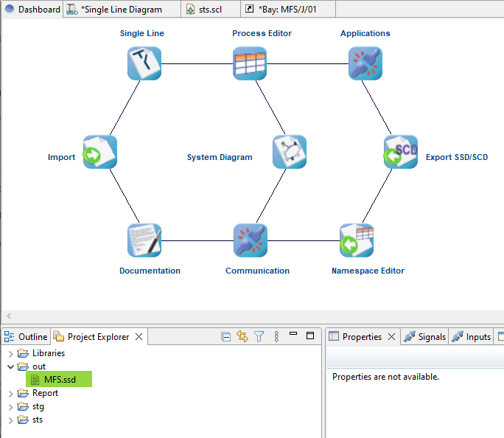504x438 pixels.
Task: Expand the Libraries folder
Action: (10, 353)
